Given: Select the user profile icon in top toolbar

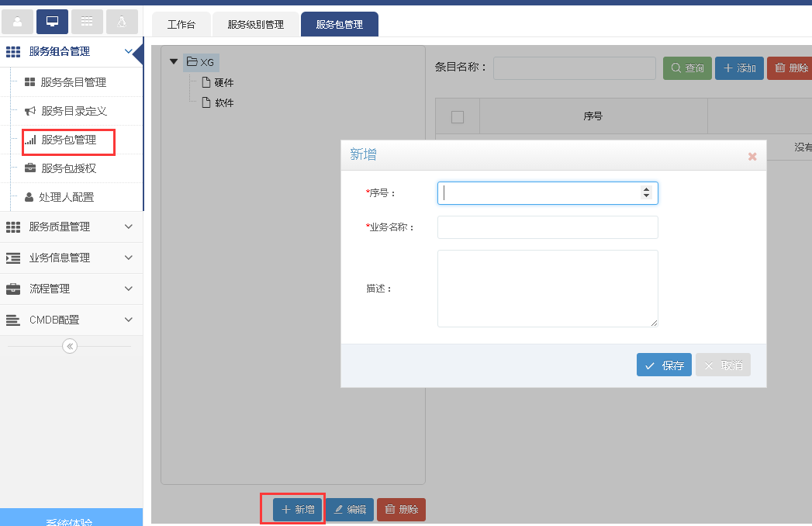Looking at the screenshot, I should [x=17, y=21].
